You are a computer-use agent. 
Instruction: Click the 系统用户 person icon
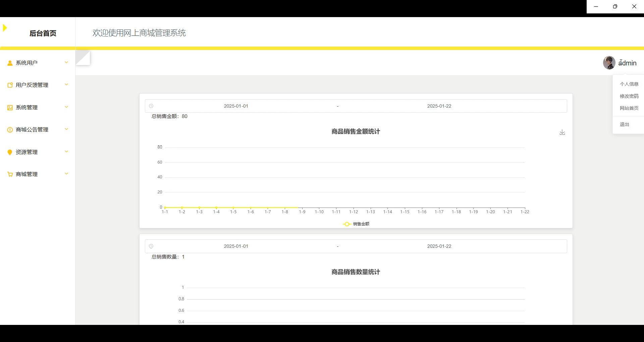click(x=10, y=63)
